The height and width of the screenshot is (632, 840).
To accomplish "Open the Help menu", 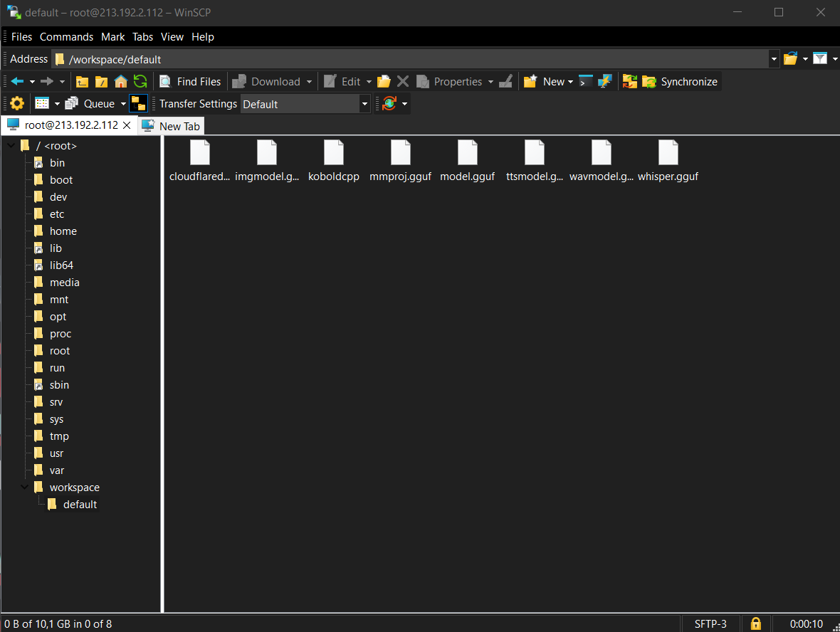I will (202, 37).
